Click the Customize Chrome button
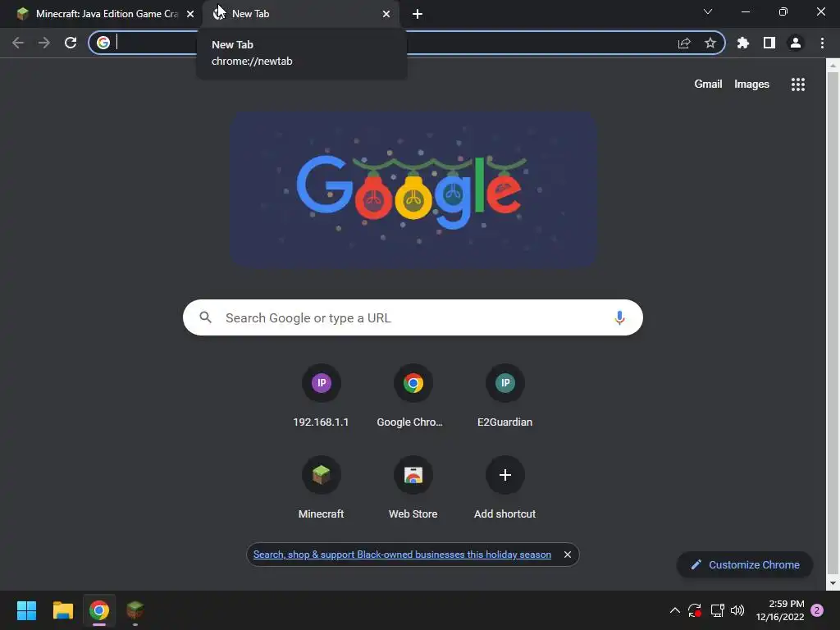Screen dimensions: 840x630 point(745,564)
